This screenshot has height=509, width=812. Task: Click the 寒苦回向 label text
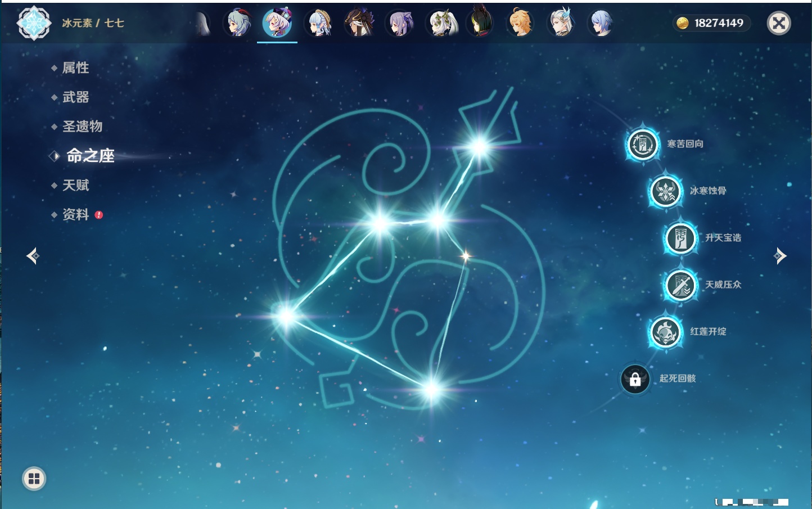click(x=685, y=144)
